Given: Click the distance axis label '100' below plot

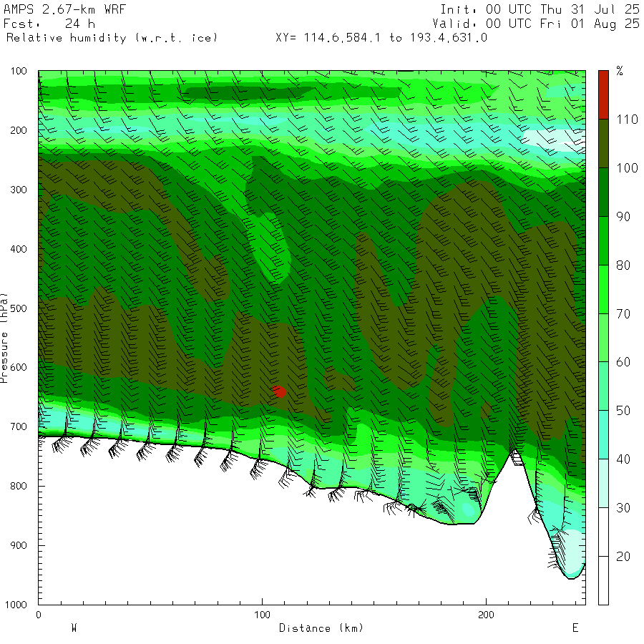Looking at the screenshot, I should 262,615.
